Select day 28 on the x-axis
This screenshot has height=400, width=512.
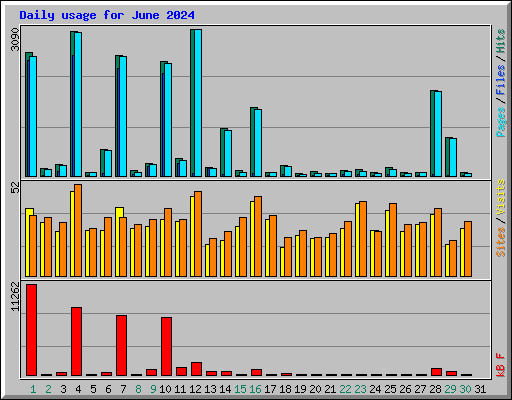tap(435, 389)
